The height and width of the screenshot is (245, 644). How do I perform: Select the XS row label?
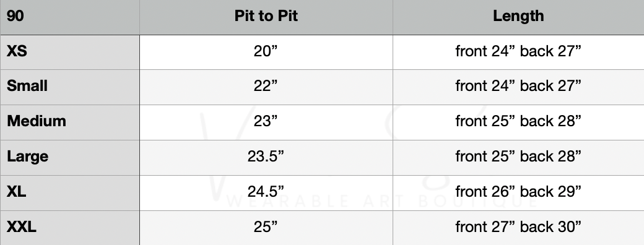point(70,52)
